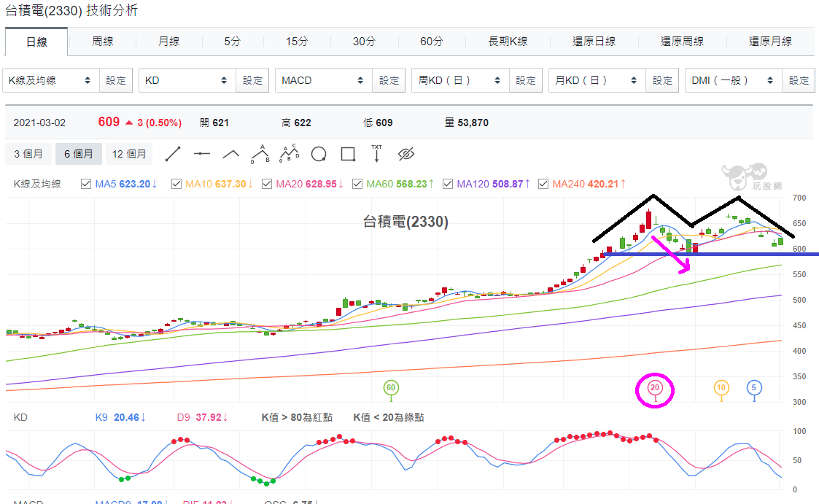Open the MACD indicator dropdown
This screenshot has height=504, width=819.
(324, 80)
